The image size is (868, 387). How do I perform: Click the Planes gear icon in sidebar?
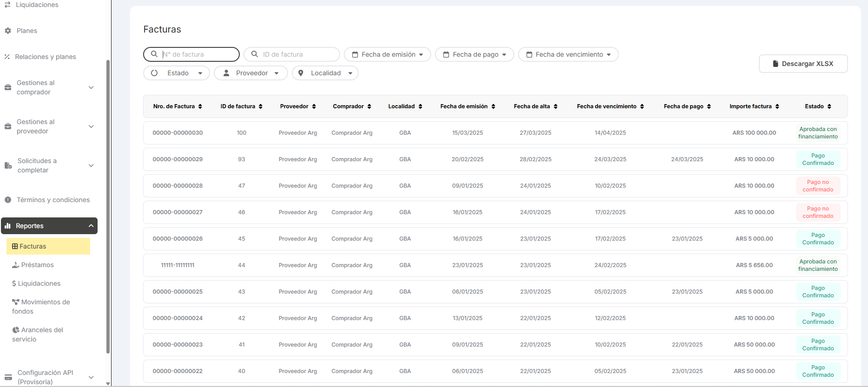[x=8, y=31]
